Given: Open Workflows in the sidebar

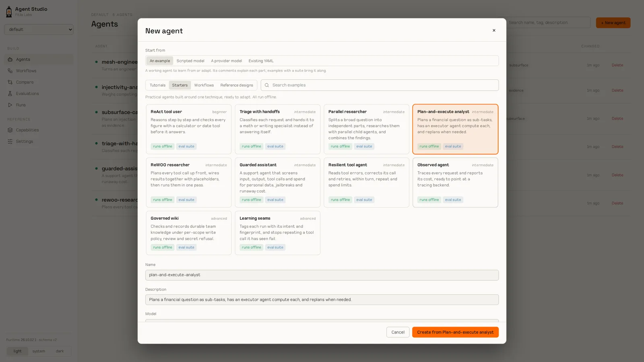Looking at the screenshot, I should [x=39, y=71].
